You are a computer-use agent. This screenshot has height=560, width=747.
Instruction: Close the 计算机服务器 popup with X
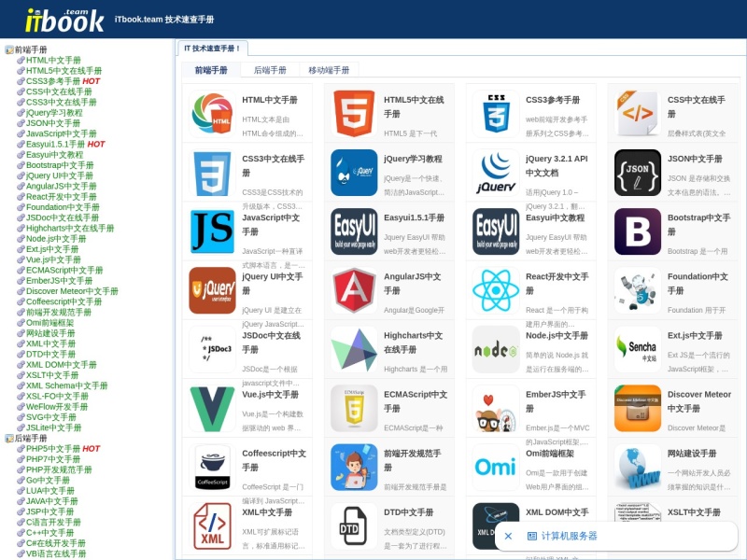[x=508, y=536]
